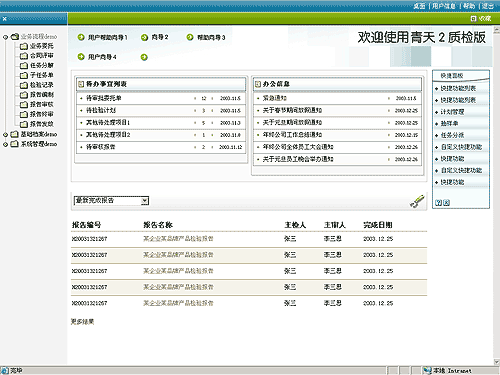Viewport: 500px width, 375px height.
Task: Close the left navigation panel with the X
Action: (x=4, y=19)
